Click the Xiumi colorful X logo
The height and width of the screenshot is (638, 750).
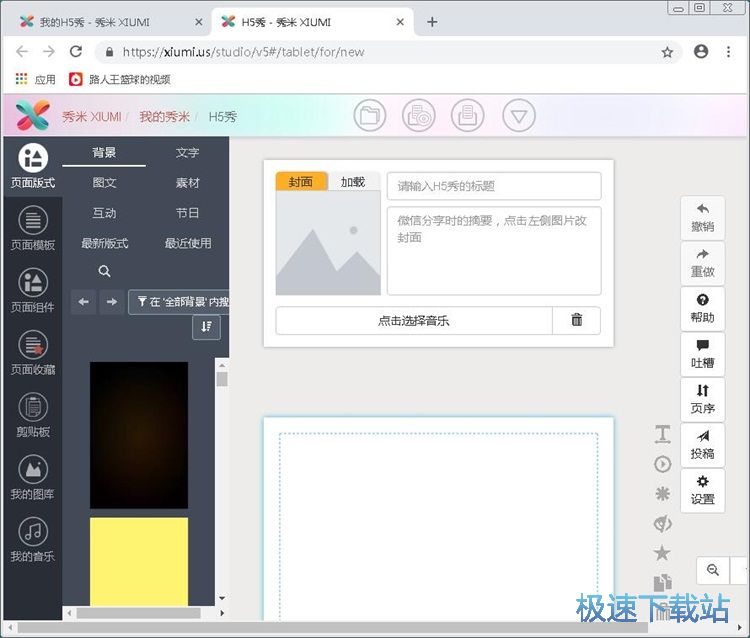coord(33,115)
